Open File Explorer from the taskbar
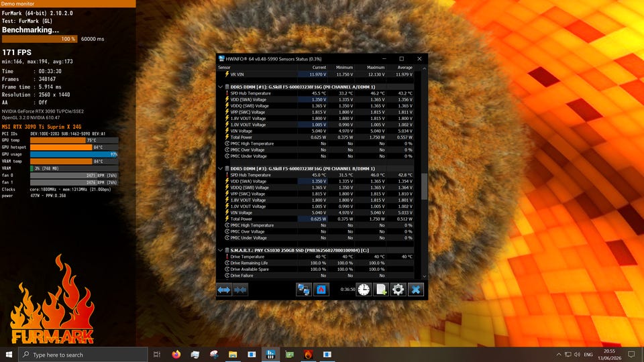The height and width of the screenshot is (362, 644). tap(233, 354)
